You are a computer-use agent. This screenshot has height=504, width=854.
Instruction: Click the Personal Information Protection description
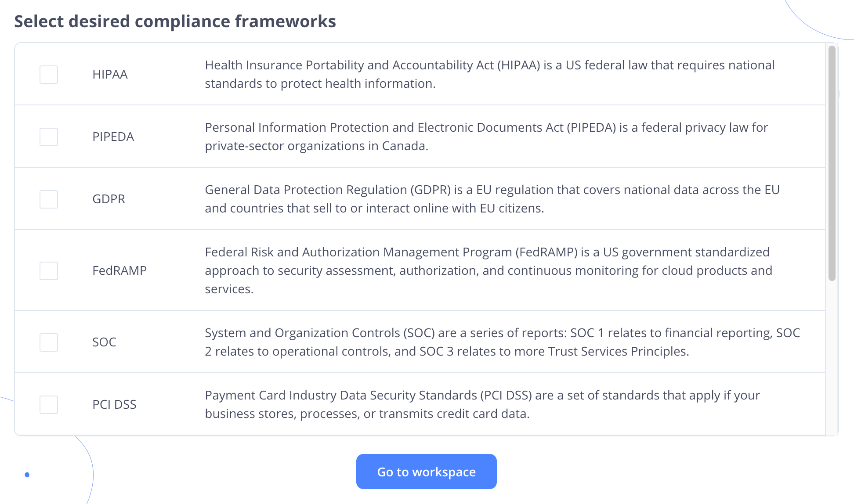point(486,137)
